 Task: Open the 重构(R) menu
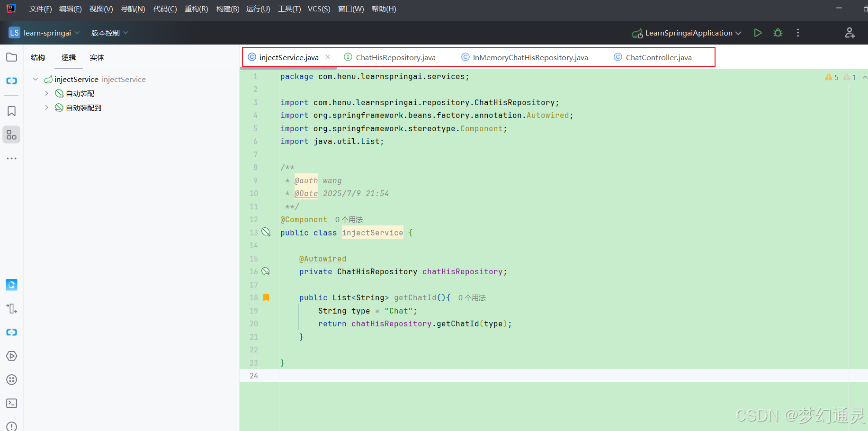pyautogui.click(x=196, y=9)
